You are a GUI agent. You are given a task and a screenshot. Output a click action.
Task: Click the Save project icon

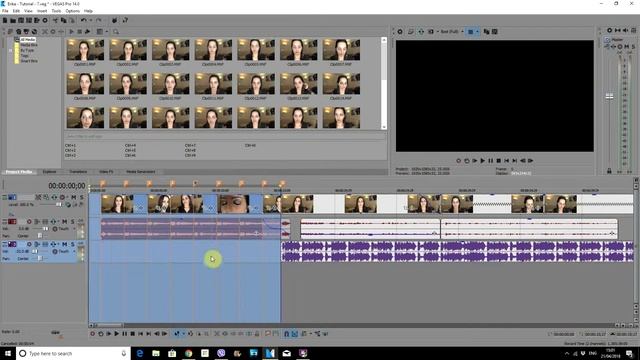tap(21, 20)
